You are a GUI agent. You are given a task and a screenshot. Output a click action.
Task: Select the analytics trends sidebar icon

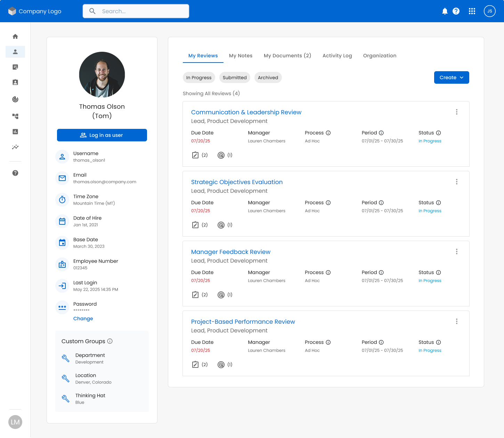pyautogui.click(x=15, y=147)
